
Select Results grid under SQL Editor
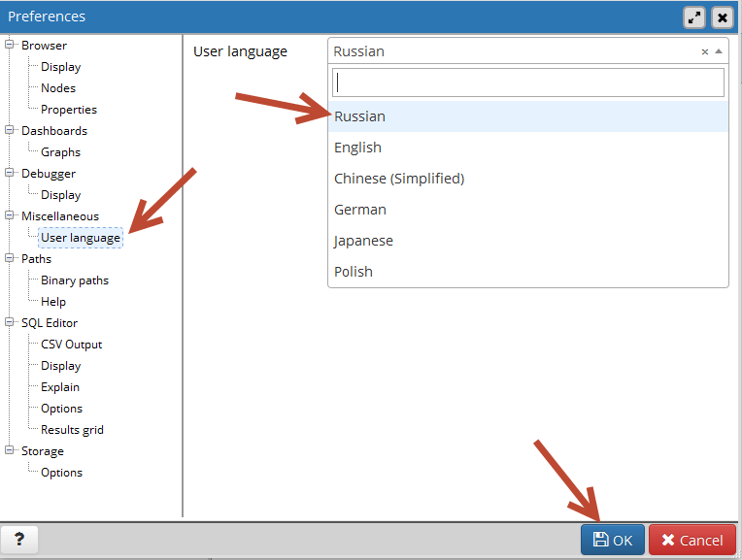[x=72, y=430]
